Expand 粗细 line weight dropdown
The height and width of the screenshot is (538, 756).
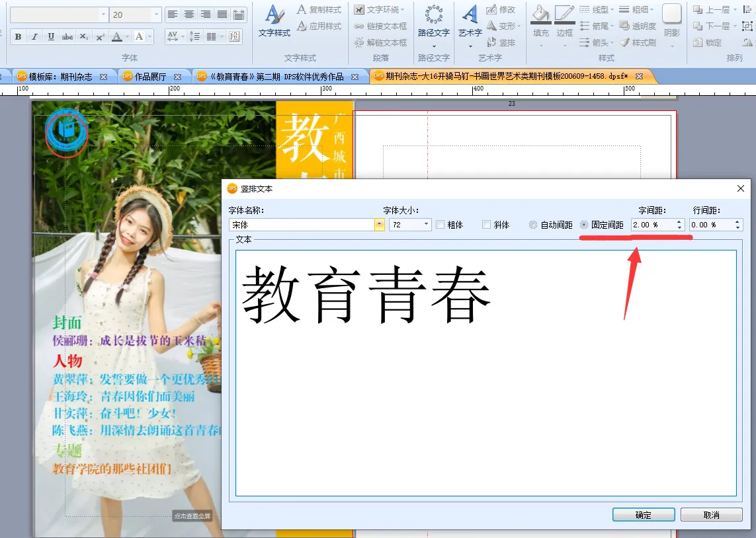[x=652, y=10]
